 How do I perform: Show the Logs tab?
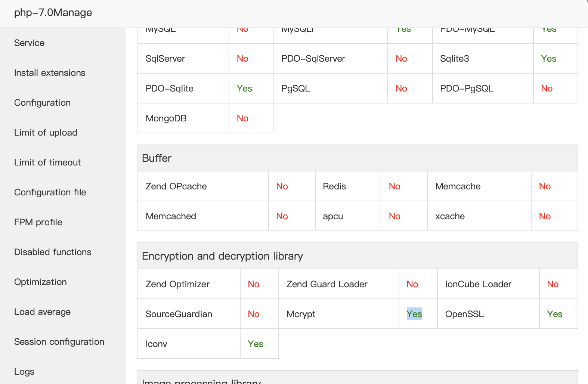(x=24, y=372)
